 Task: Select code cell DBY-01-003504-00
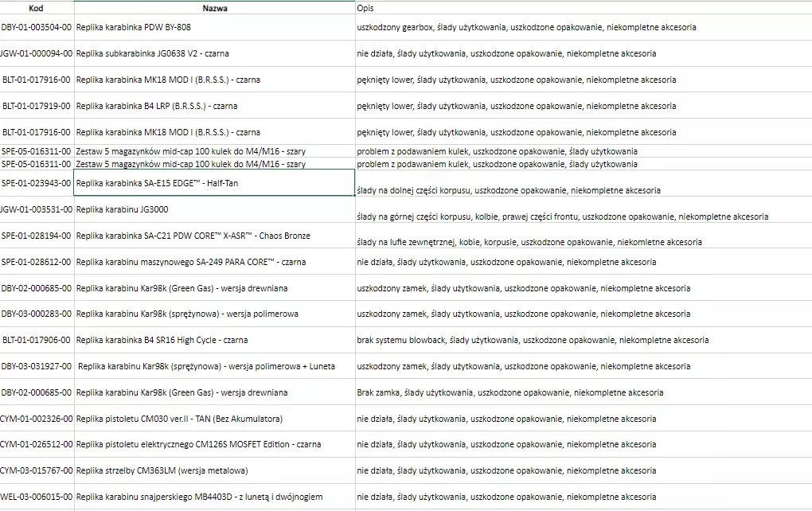37,27
